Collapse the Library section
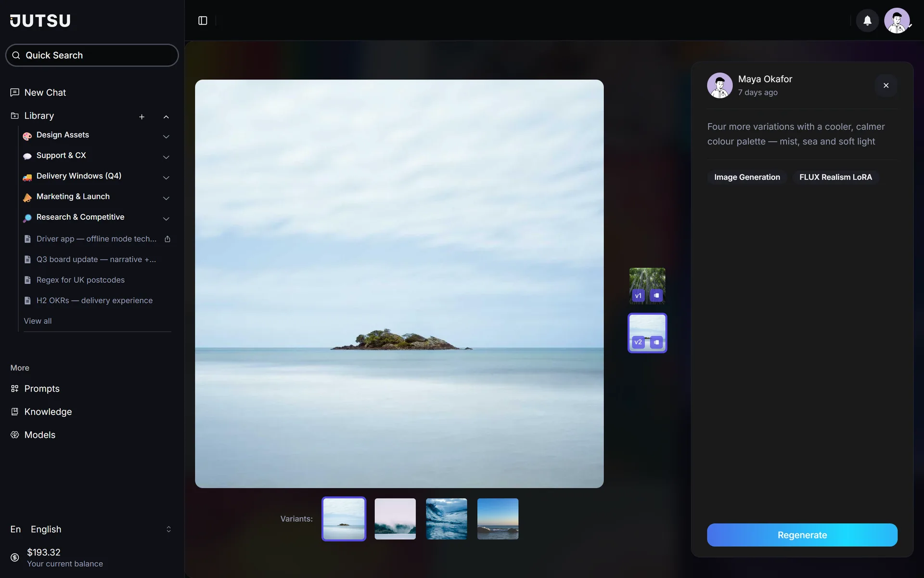The width and height of the screenshot is (924, 578). pyautogui.click(x=166, y=117)
